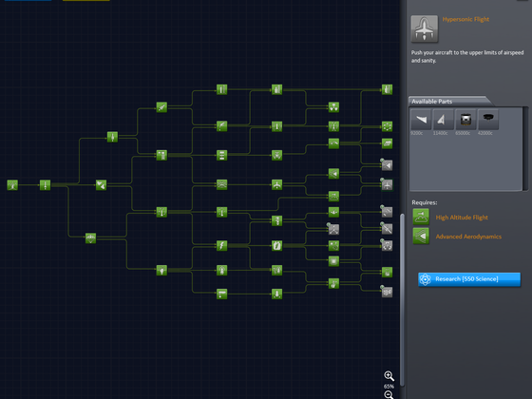Open the gray node with four-corner bracket icon

pyautogui.click(x=387, y=245)
